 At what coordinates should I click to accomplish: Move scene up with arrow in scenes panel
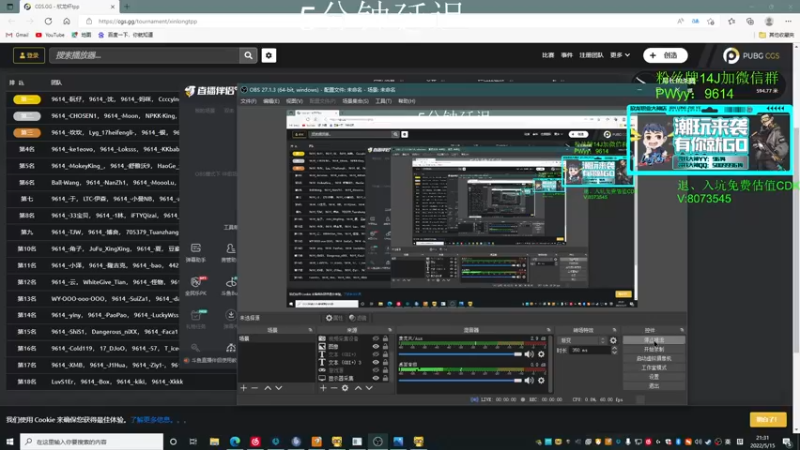(267, 388)
